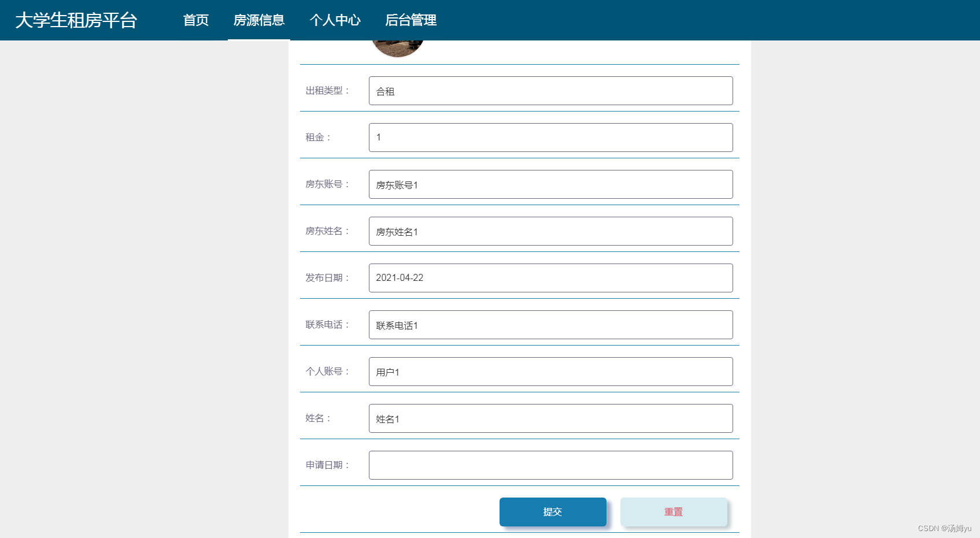Click the 联系电话： label

tap(328, 325)
